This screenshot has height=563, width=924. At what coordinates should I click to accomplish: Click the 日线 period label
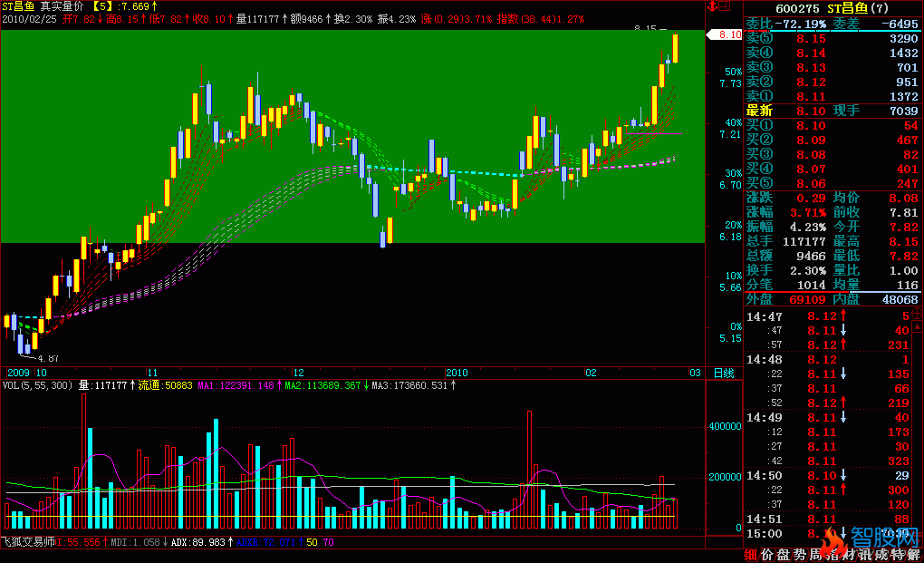pyautogui.click(x=724, y=373)
